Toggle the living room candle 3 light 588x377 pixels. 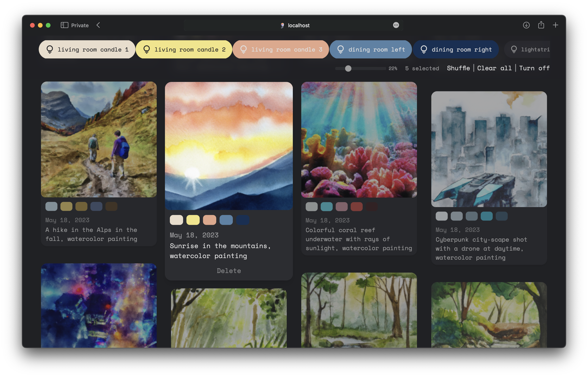[x=281, y=50]
